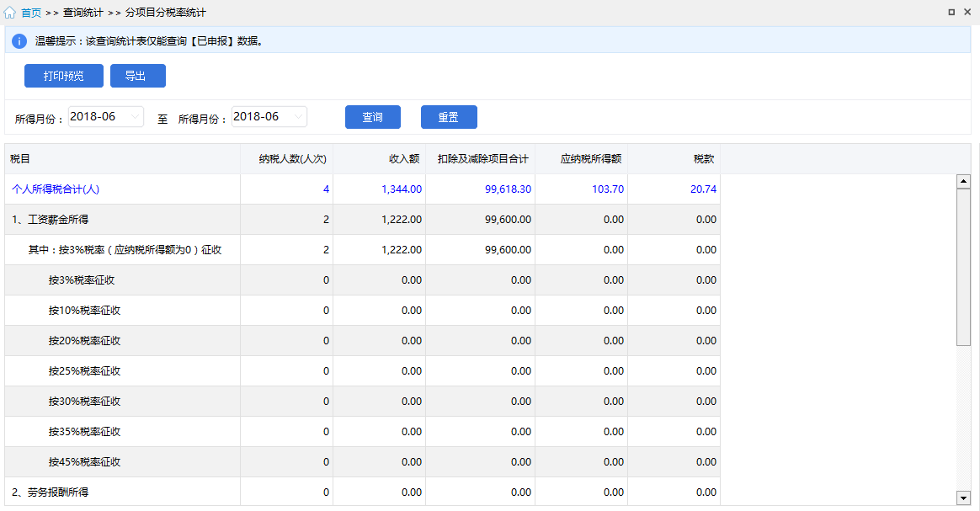
Task: Click the 分项目分税率统计 breadcrumb item
Action: click(166, 13)
